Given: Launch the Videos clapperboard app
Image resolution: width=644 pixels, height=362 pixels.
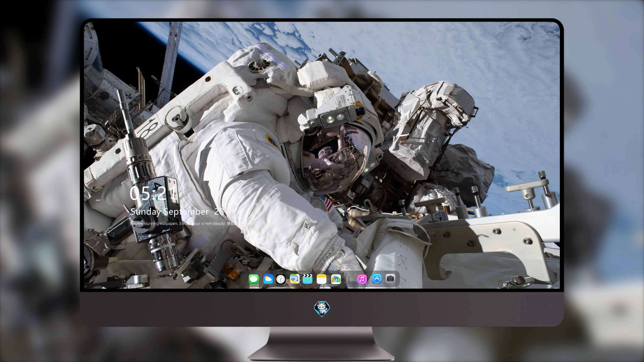Looking at the screenshot, I should click(308, 279).
